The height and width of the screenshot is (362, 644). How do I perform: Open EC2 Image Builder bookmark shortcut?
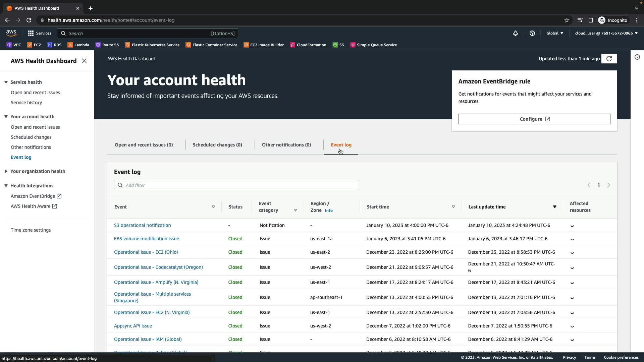tap(264, 45)
